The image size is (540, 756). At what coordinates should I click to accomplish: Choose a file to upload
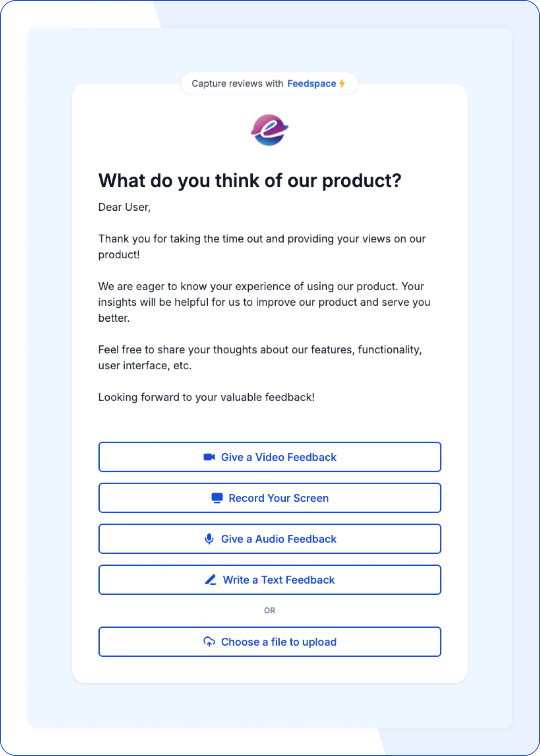(x=270, y=642)
